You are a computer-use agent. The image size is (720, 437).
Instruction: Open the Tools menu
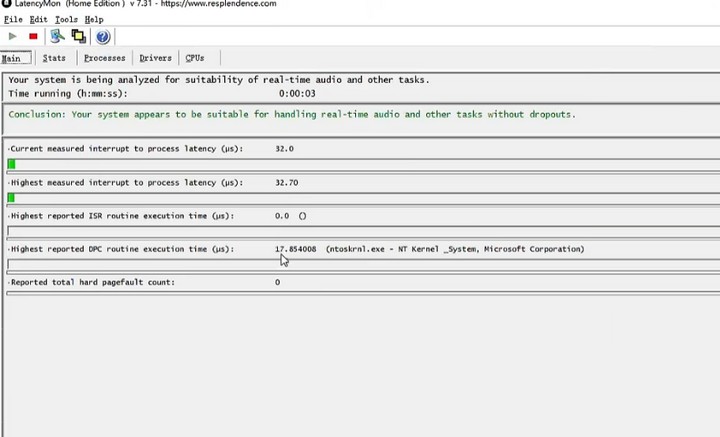[x=66, y=19]
